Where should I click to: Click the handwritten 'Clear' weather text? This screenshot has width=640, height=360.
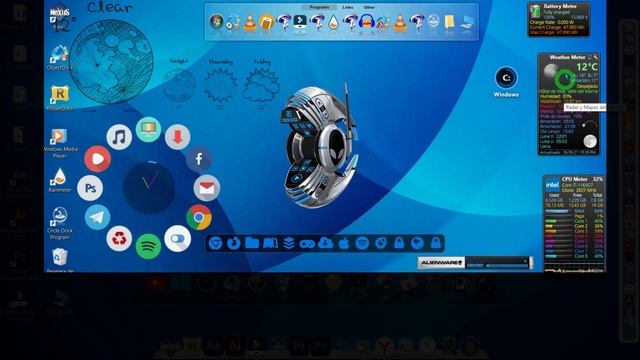109,7
